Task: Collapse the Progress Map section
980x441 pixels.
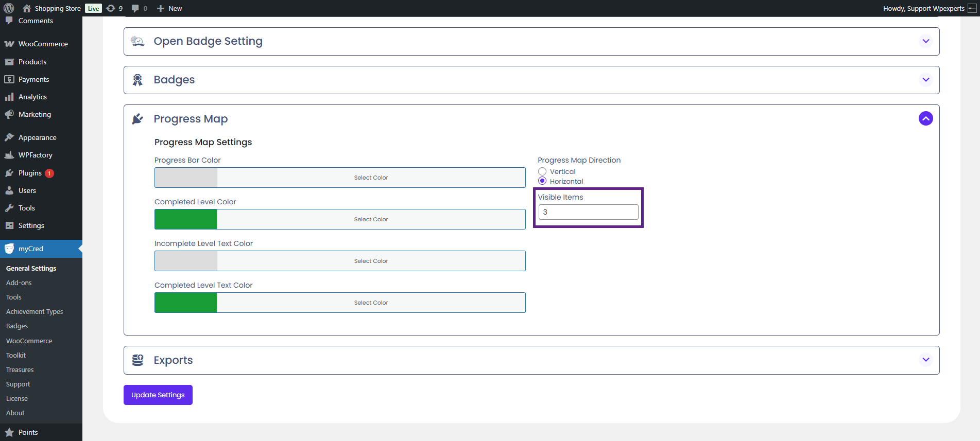Action: (925, 119)
